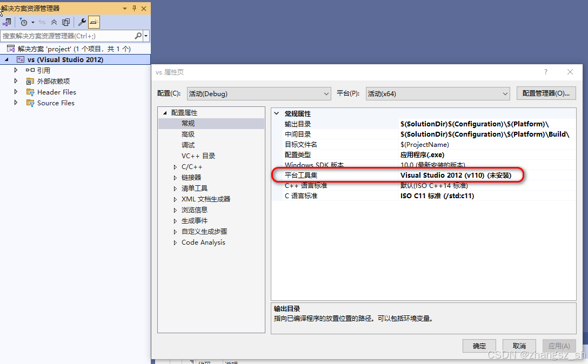Image resolution: width=588 pixels, height=364 pixels.
Task: Click the Solution Explorer search box
Action: point(67,36)
